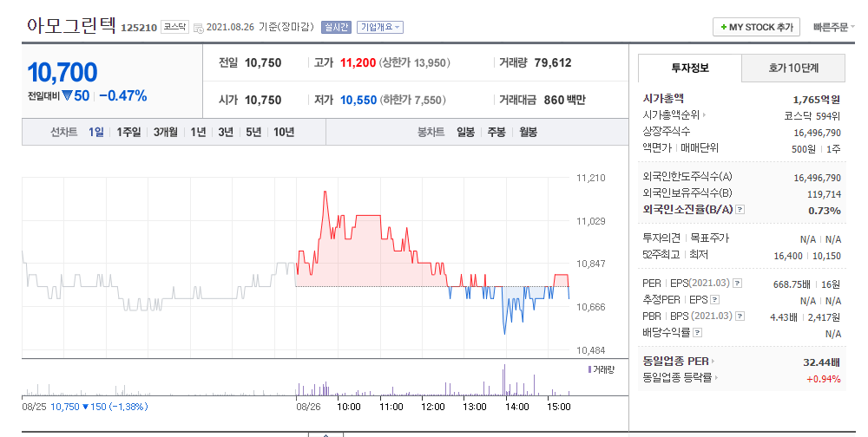Image resolution: width=868 pixels, height=437 pixels.
Task: Click the 08/25 10,750 previous close label
Action: 85,407
